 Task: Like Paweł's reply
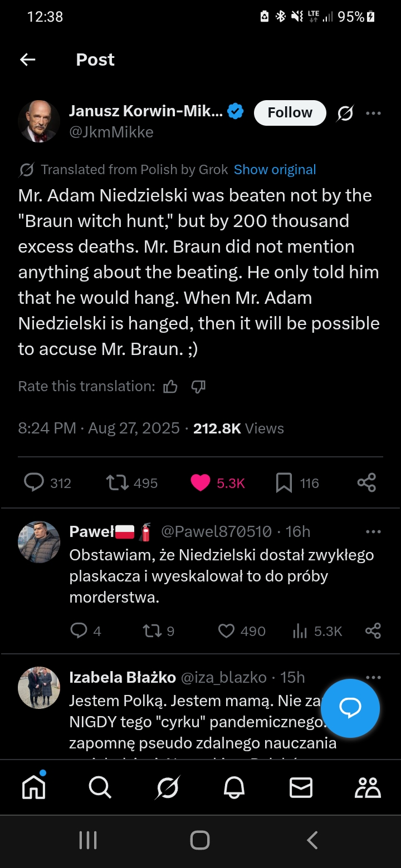coord(226,630)
